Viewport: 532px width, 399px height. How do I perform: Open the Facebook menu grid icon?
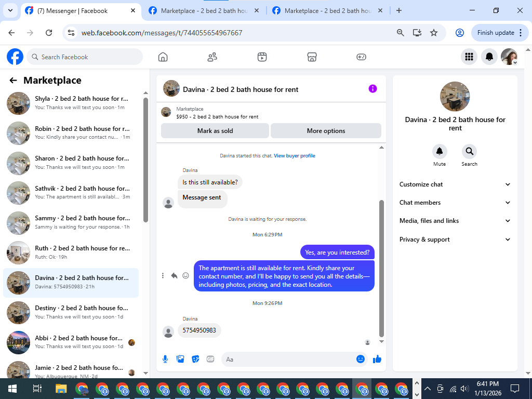point(469,57)
